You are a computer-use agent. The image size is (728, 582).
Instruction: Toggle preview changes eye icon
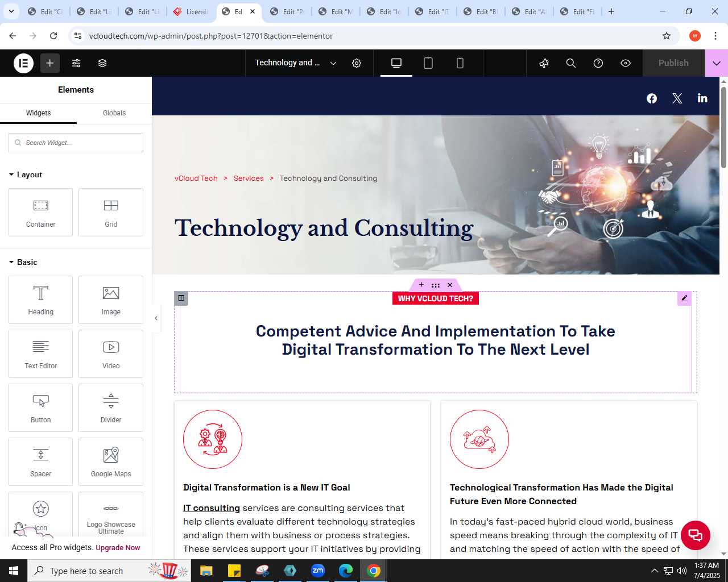coord(626,63)
